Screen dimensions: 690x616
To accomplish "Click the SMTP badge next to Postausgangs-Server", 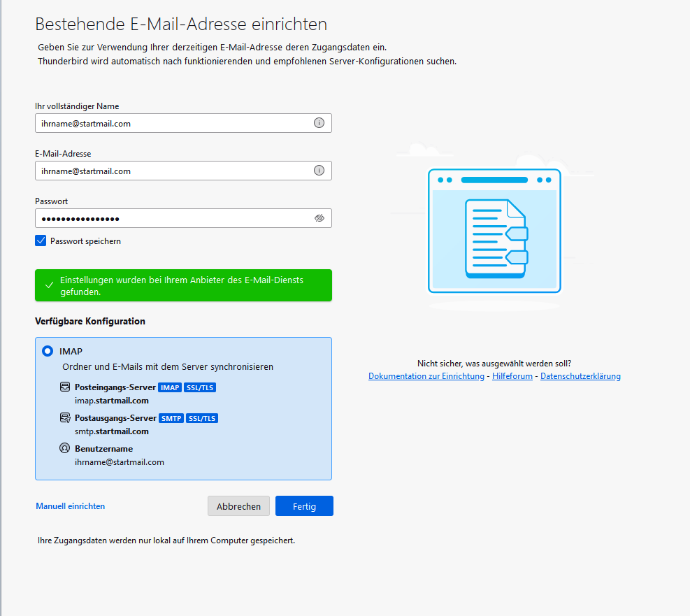I will tap(171, 418).
